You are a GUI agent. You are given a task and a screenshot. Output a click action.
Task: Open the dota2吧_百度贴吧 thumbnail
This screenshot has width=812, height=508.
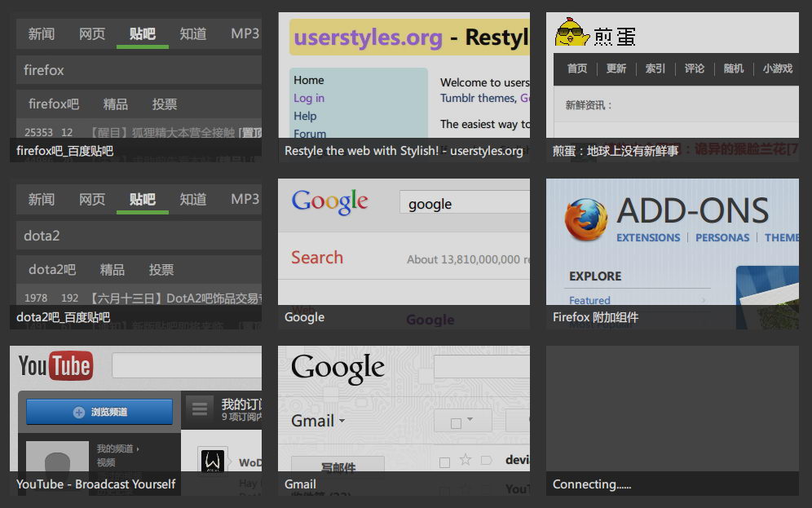tap(135, 254)
